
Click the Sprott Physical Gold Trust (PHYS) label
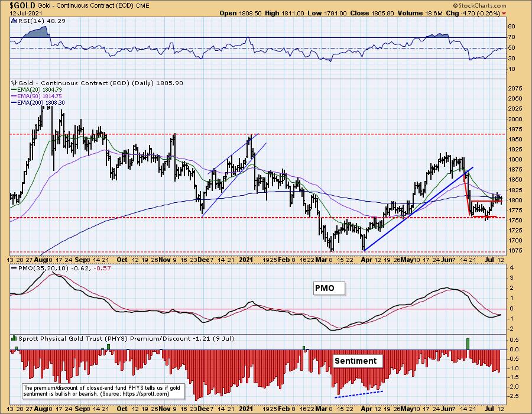pos(73,338)
